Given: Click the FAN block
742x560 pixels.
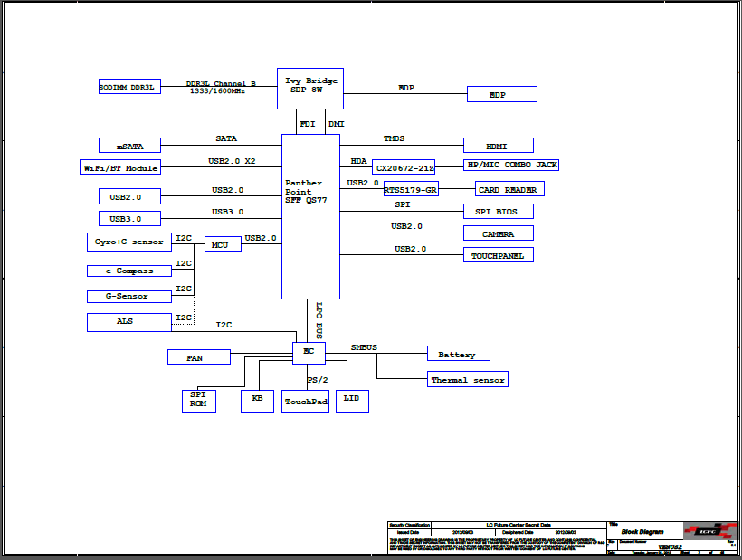Looking at the screenshot, I should (x=199, y=356).
